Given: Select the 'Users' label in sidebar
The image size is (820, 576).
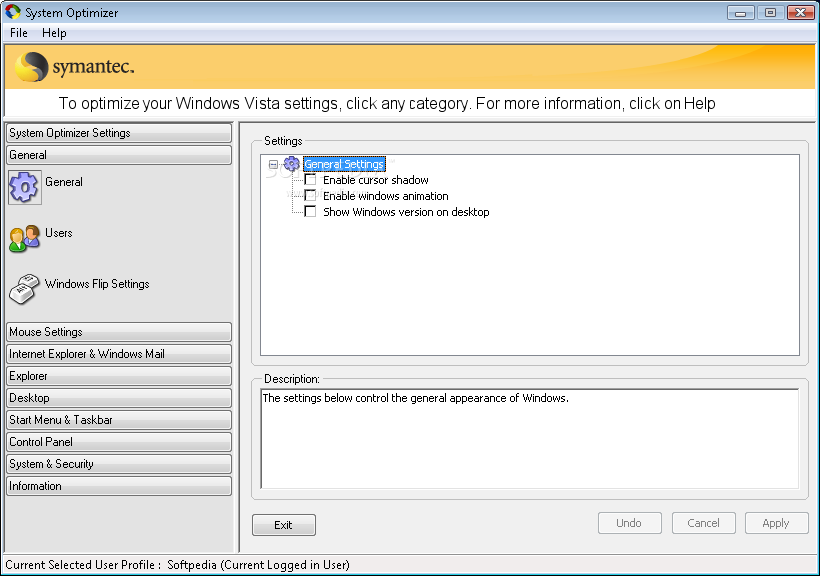Looking at the screenshot, I should click(59, 233).
